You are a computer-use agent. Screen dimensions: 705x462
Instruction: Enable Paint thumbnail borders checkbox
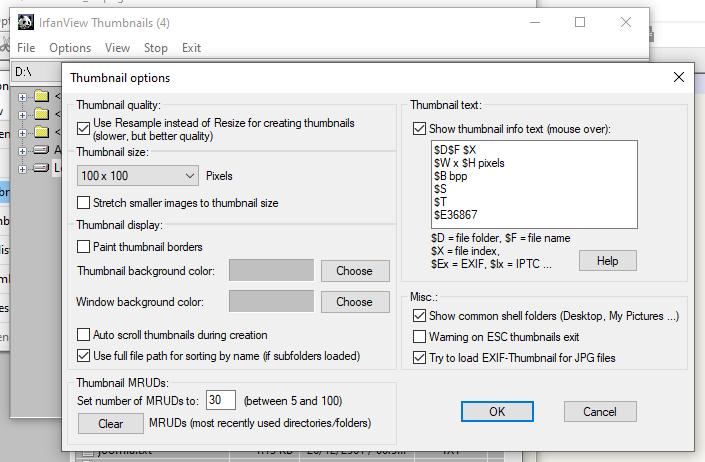[x=84, y=247]
